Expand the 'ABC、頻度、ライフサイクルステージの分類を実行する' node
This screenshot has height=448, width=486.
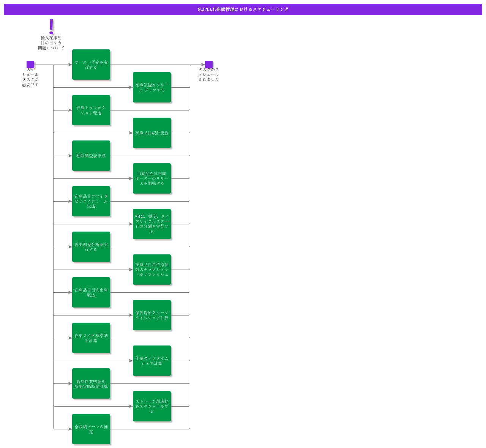[152, 224]
